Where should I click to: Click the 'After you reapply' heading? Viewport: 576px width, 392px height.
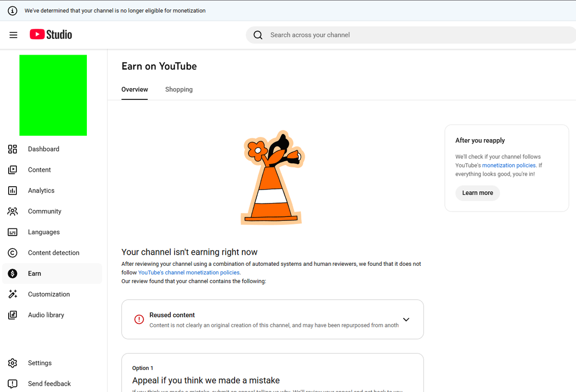480,141
